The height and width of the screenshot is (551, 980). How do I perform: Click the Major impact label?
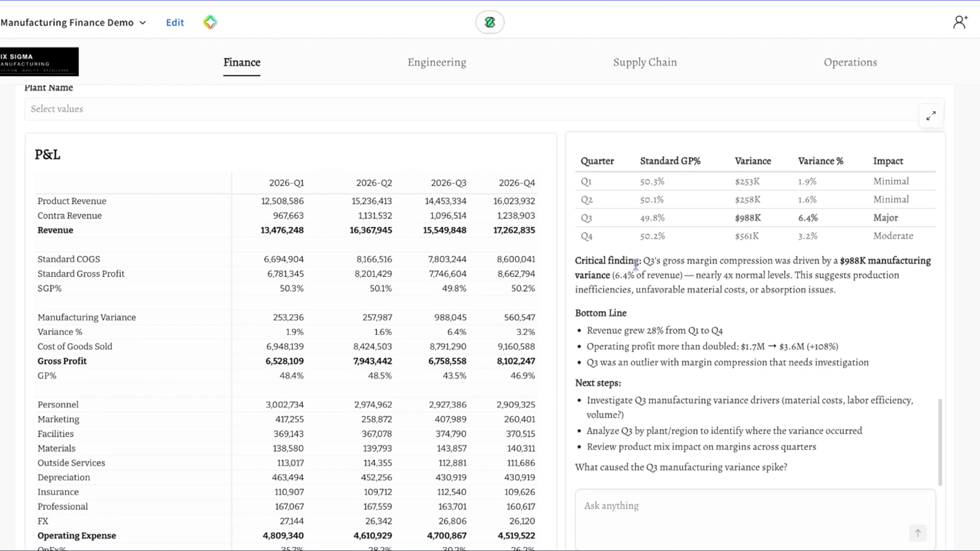[886, 218]
